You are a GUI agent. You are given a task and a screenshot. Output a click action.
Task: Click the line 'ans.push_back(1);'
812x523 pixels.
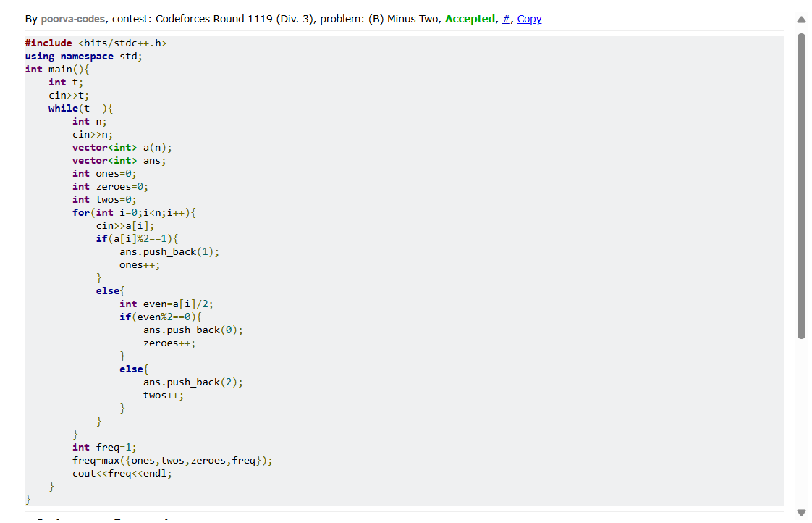(x=169, y=252)
